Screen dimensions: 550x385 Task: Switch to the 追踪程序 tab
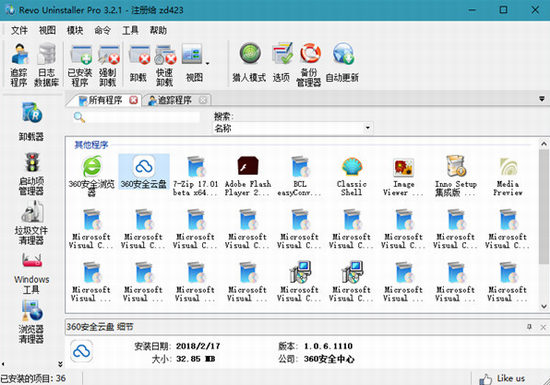[176, 100]
